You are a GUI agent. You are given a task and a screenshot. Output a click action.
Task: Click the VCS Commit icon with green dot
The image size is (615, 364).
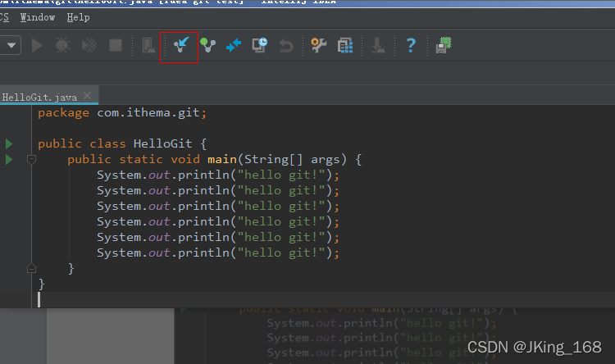[x=208, y=45]
